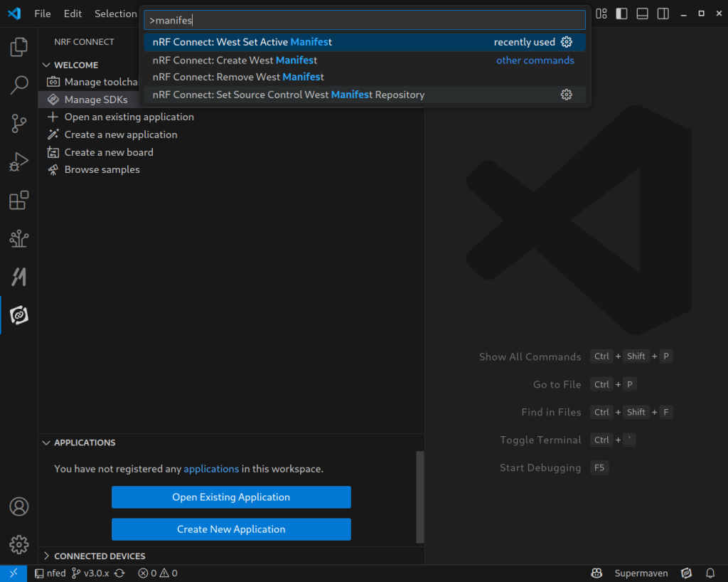Collapse the APPLICATIONS section
This screenshot has height=582, width=728.
(x=46, y=443)
